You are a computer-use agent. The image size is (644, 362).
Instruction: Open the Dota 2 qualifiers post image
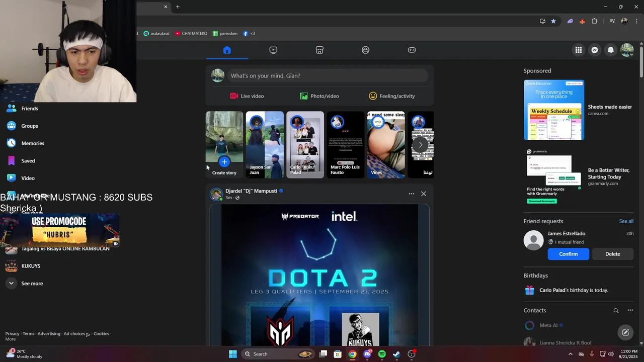click(x=319, y=275)
